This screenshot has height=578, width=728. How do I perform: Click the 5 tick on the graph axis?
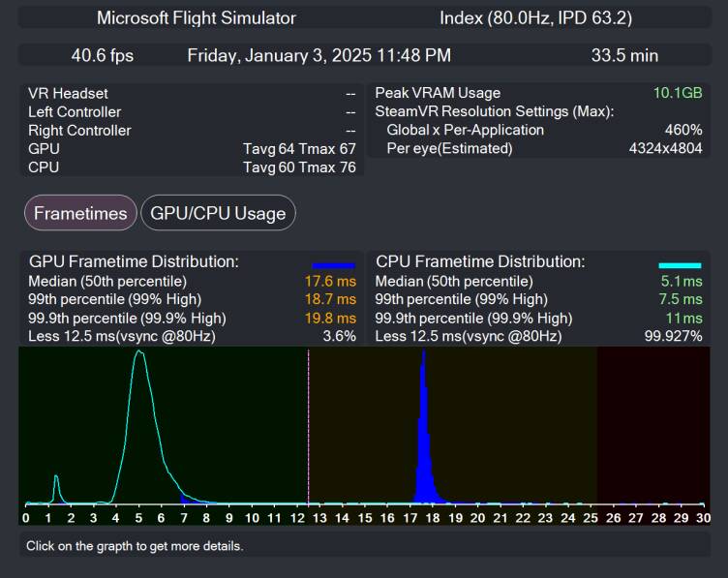pyautogui.click(x=138, y=518)
